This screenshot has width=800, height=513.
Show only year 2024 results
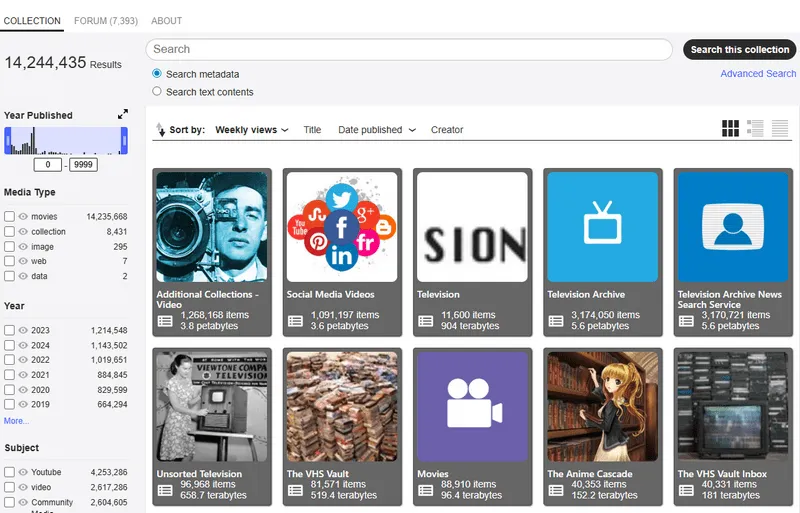23,345
